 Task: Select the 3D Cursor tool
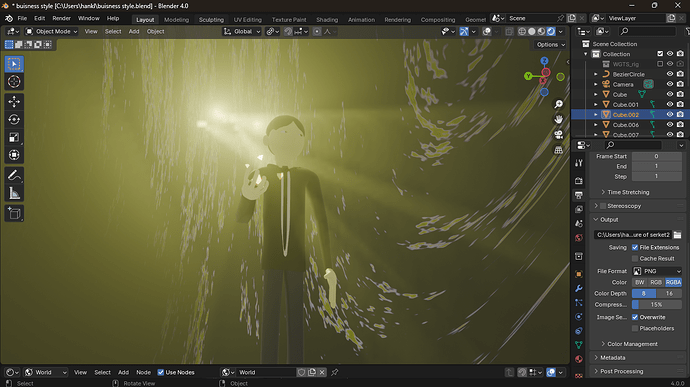tap(14, 81)
